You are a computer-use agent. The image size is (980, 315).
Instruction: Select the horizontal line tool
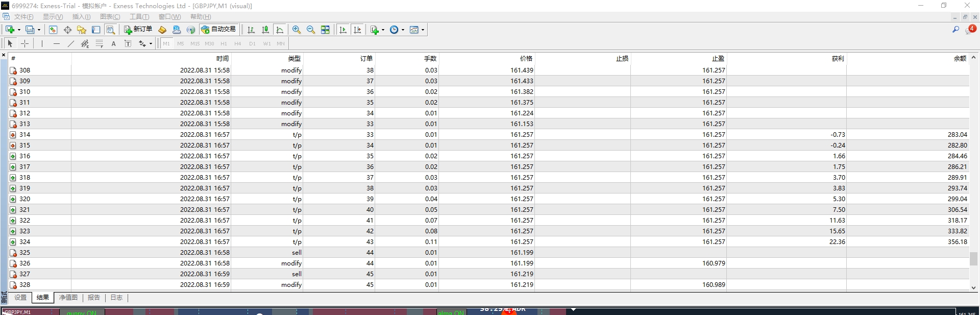56,43
